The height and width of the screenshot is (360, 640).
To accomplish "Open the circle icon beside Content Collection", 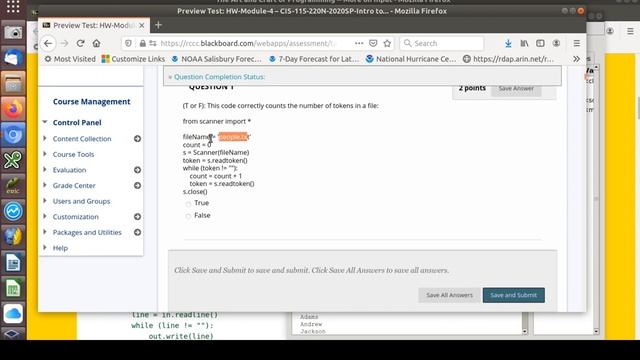I will pyautogui.click(x=138, y=139).
